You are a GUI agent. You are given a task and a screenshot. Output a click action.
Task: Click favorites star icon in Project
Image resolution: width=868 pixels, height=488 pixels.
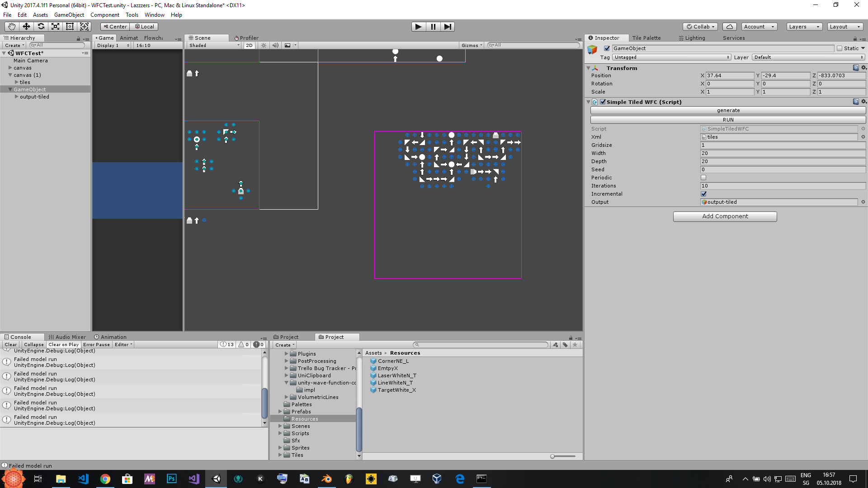575,345
